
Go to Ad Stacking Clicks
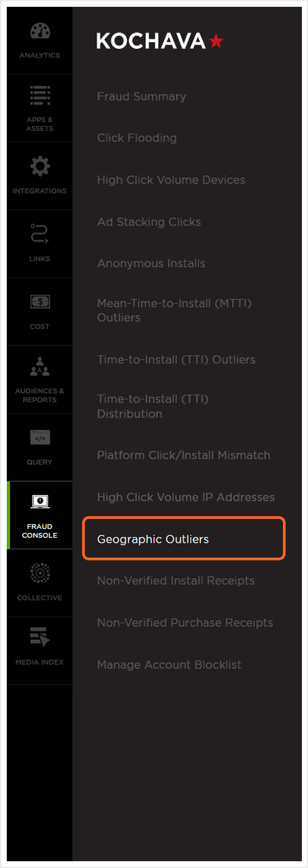pyautogui.click(x=149, y=222)
